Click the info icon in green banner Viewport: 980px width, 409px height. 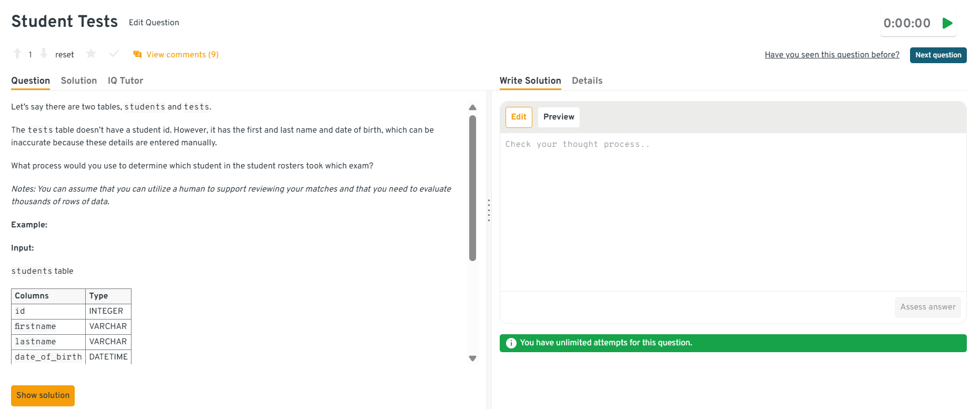(x=511, y=343)
